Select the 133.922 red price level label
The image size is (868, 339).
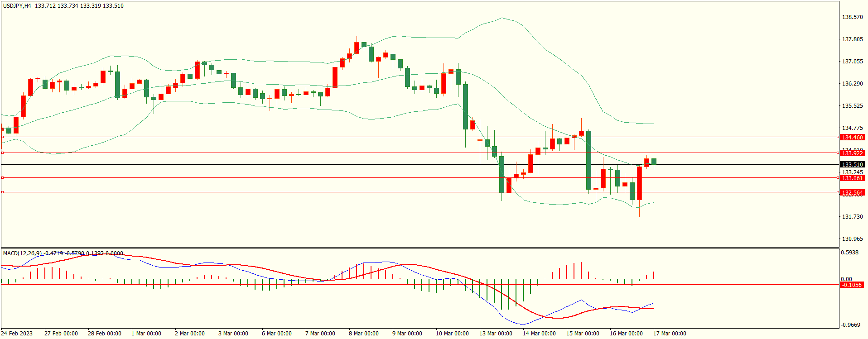852,153
